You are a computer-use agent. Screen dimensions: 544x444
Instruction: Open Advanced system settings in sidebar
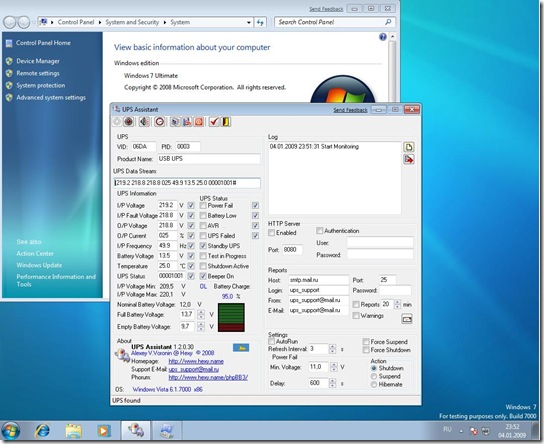click(x=51, y=98)
